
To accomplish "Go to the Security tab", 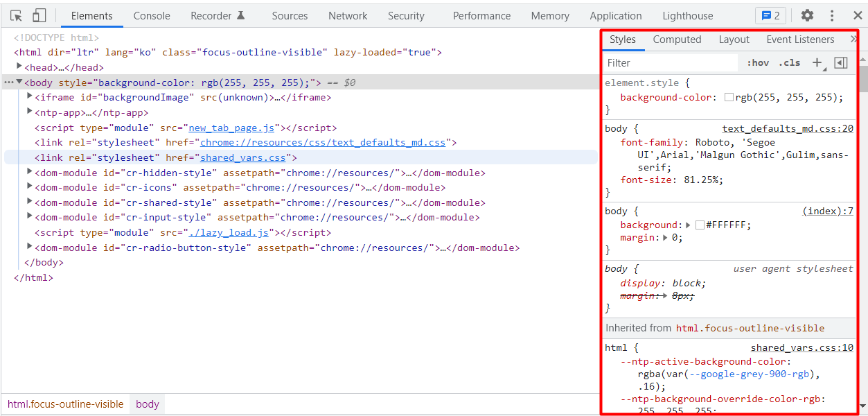I will click(406, 15).
